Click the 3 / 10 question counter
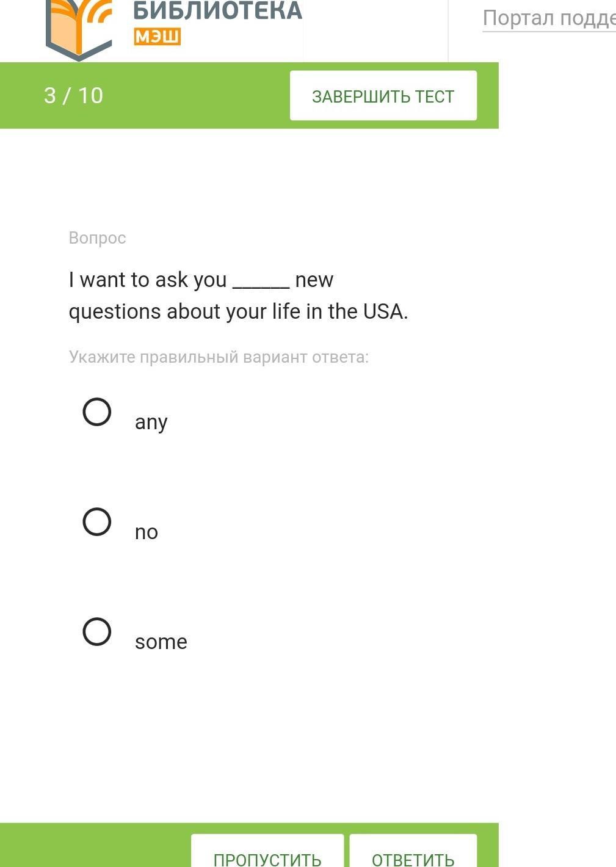The width and height of the screenshot is (616, 867). point(73,96)
